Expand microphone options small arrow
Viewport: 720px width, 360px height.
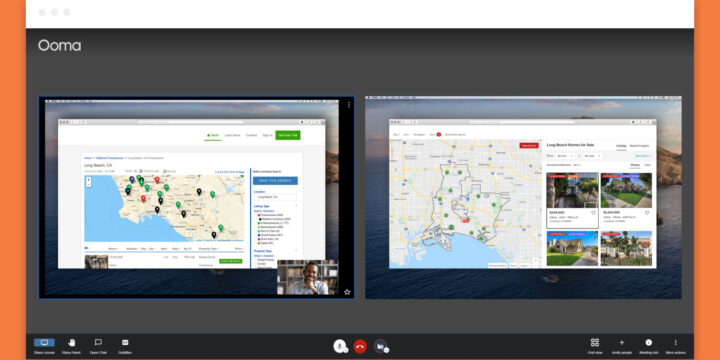tap(346, 350)
